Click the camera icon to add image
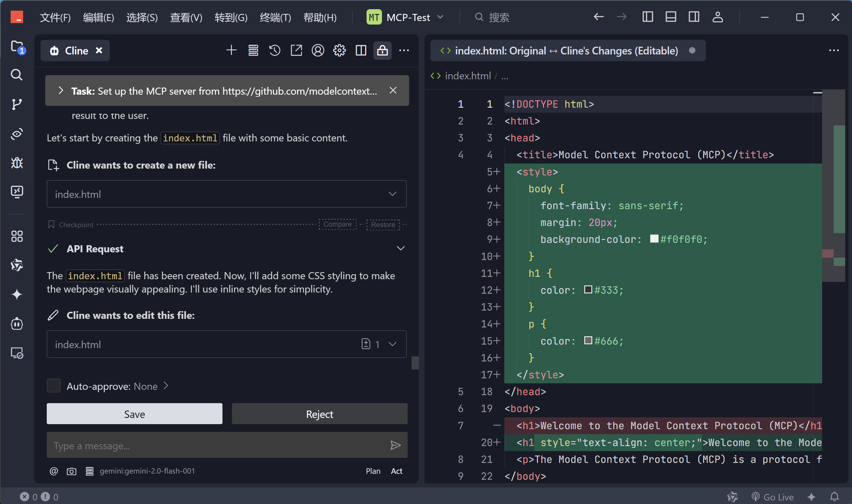 (x=71, y=471)
